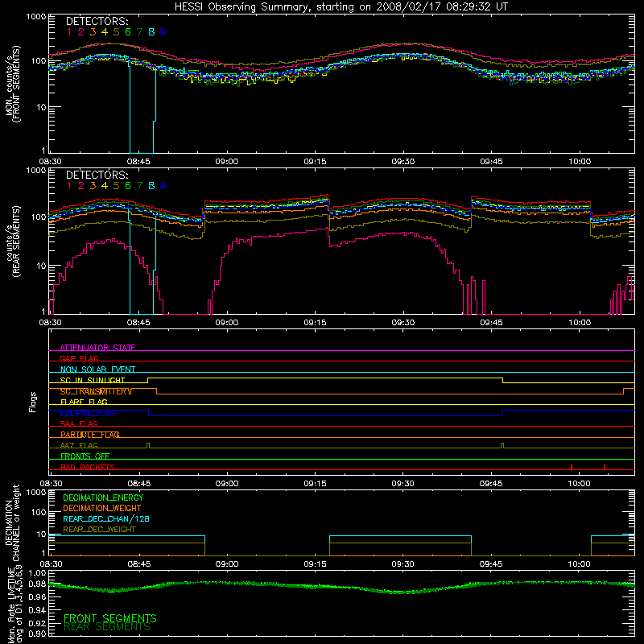Click the FLARE FLAG label
This screenshot has height=644, width=644.
pyautogui.click(x=84, y=402)
